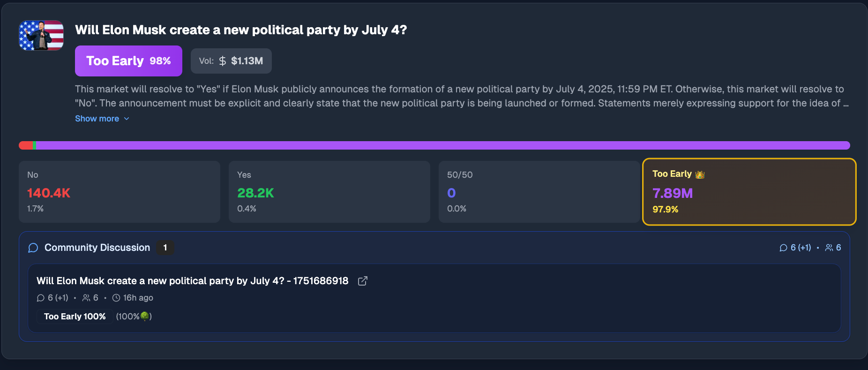Click the Too Early 98% purple button
Screen dimensions: 868x370
128,61
